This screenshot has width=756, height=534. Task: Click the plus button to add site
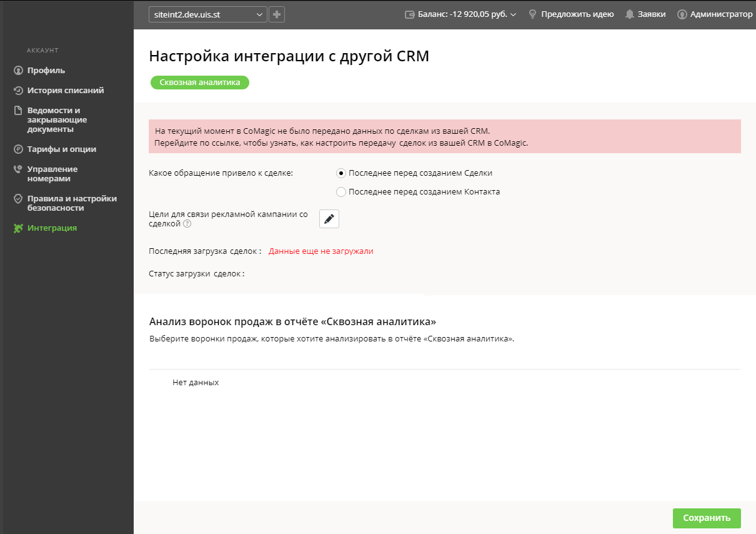277,14
